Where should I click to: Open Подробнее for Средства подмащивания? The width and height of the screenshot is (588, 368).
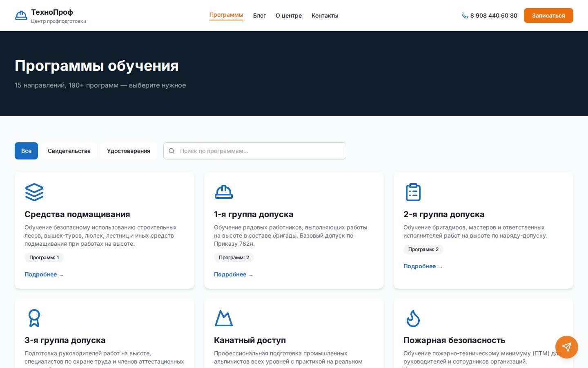[x=44, y=274]
